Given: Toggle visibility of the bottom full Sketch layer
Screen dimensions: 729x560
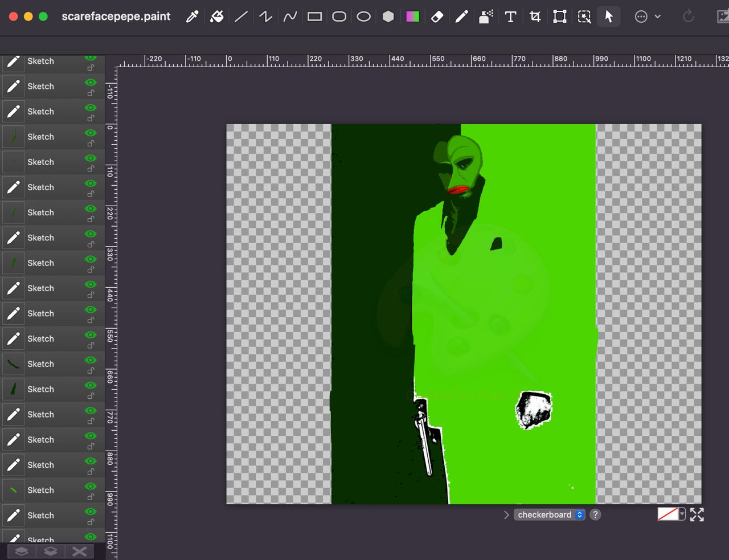Looking at the screenshot, I should pos(91,512).
